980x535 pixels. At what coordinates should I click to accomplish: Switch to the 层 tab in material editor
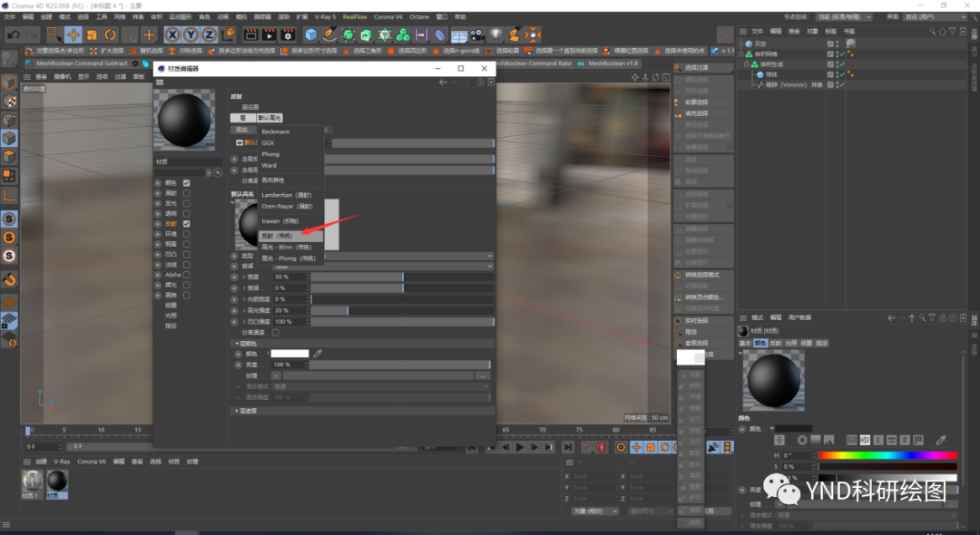242,118
